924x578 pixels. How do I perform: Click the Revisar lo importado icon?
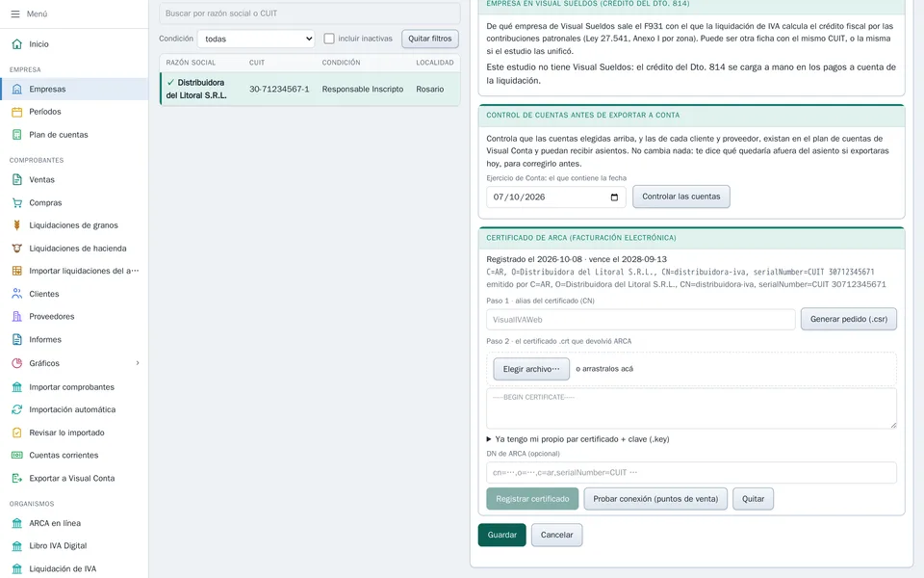click(17, 433)
